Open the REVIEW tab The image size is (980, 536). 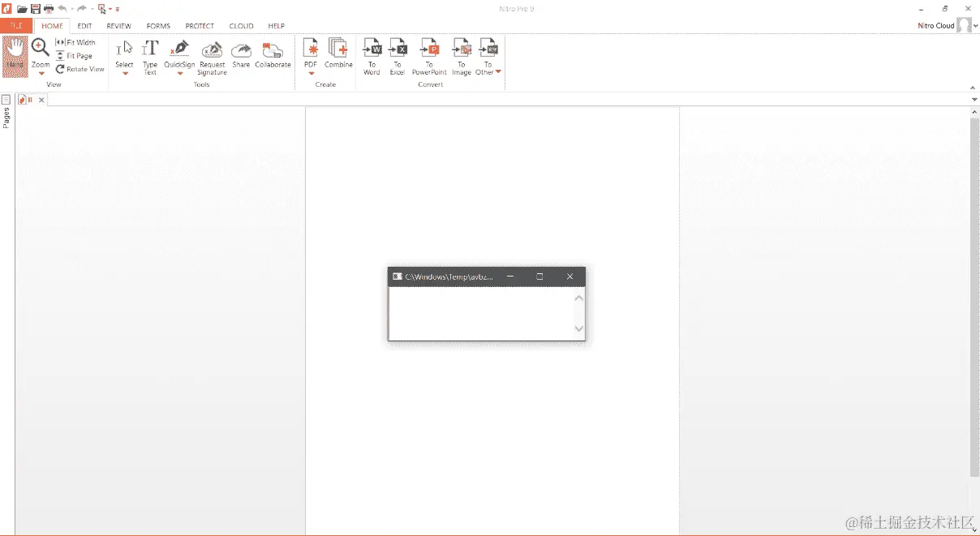click(118, 26)
